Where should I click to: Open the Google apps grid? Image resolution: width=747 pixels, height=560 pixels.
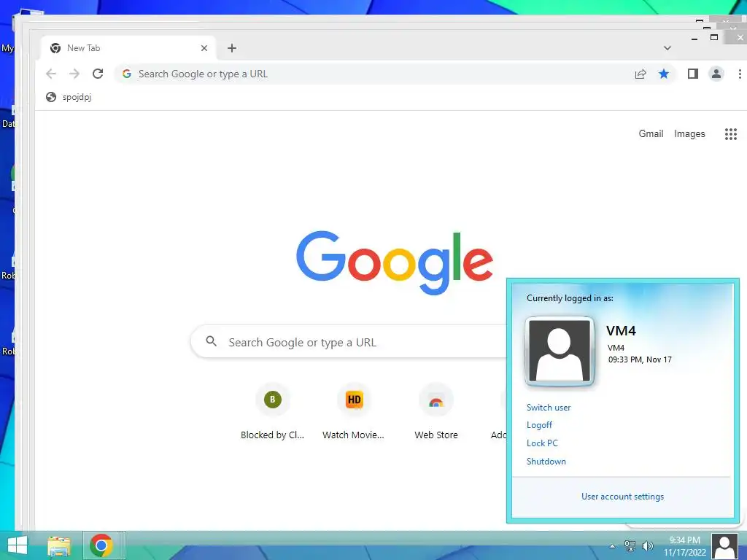[731, 134]
